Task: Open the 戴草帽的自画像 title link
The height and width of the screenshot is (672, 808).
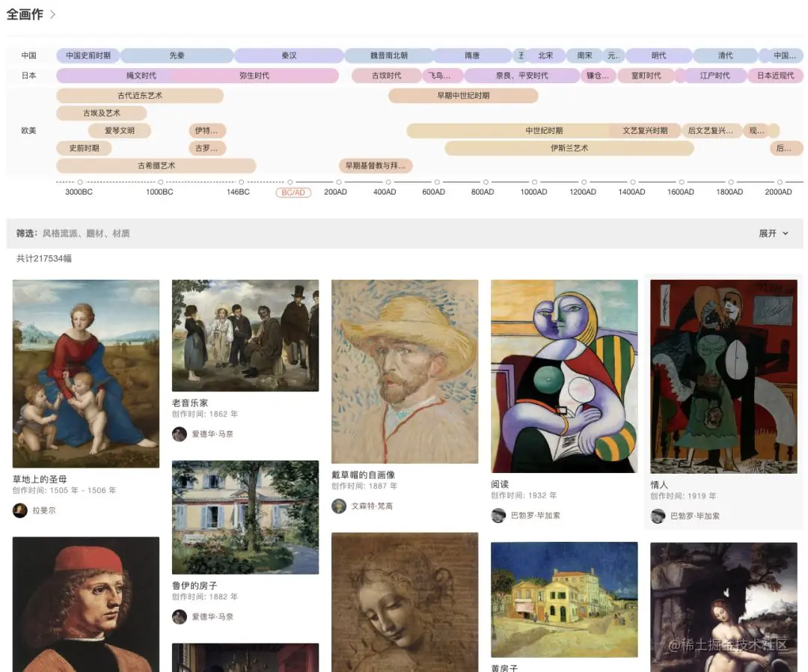Action: (x=364, y=474)
